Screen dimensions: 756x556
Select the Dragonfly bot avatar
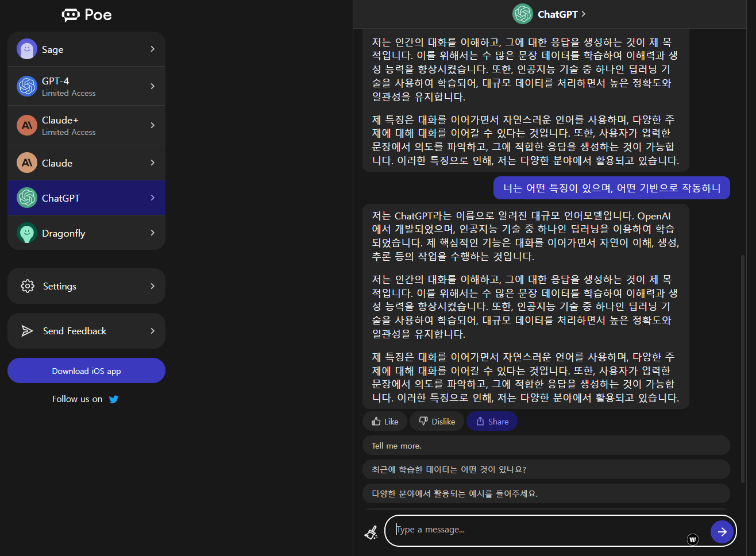coord(27,233)
